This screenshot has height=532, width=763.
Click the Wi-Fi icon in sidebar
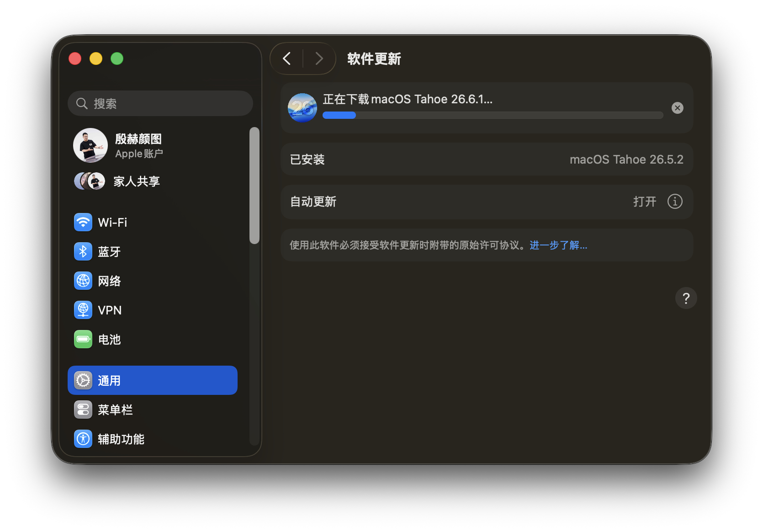point(83,223)
